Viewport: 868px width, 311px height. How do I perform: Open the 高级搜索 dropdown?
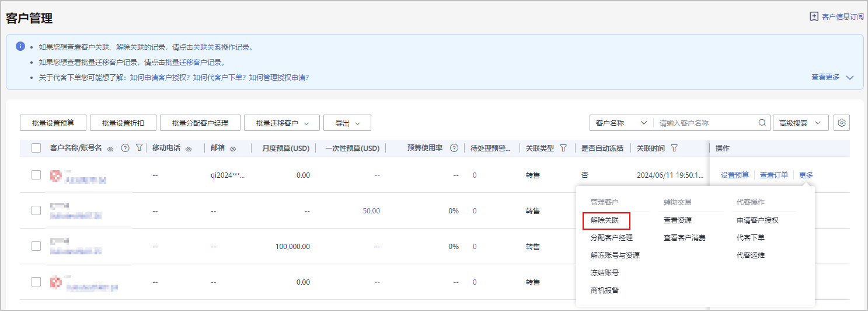click(800, 123)
